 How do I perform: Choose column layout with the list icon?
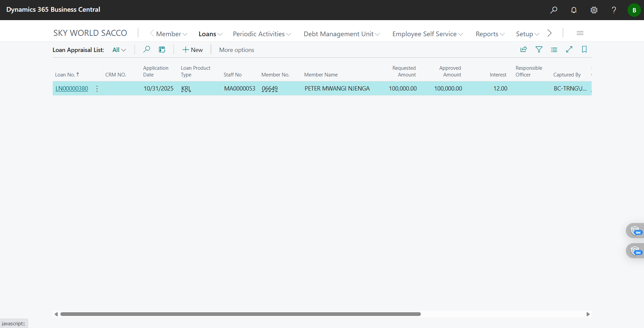[x=554, y=49]
